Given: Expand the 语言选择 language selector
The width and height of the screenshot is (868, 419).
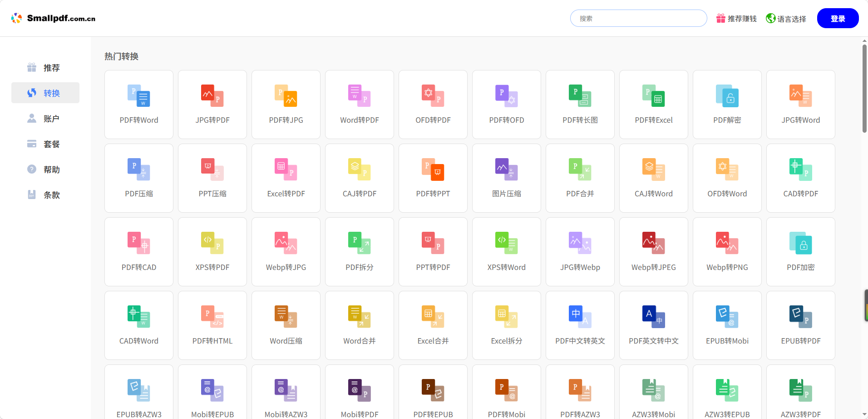Looking at the screenshot, I should click(x=786, y=19).
